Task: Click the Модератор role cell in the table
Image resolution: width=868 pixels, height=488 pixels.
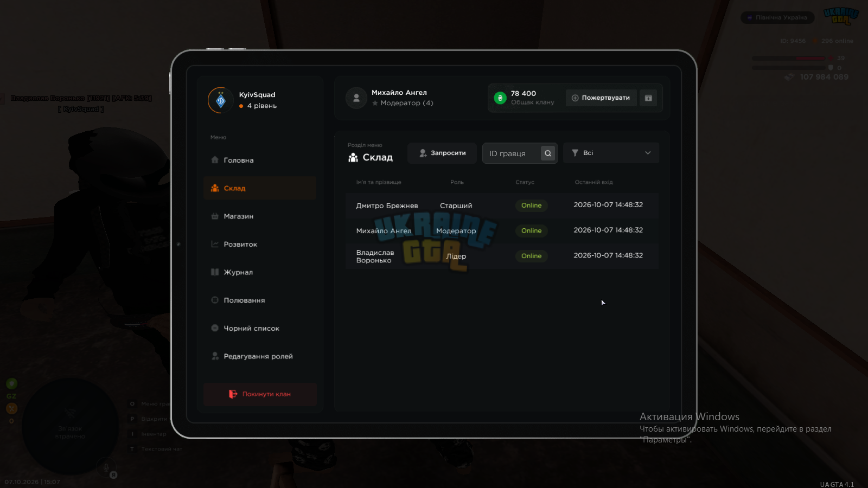Action: pos(456,231)
